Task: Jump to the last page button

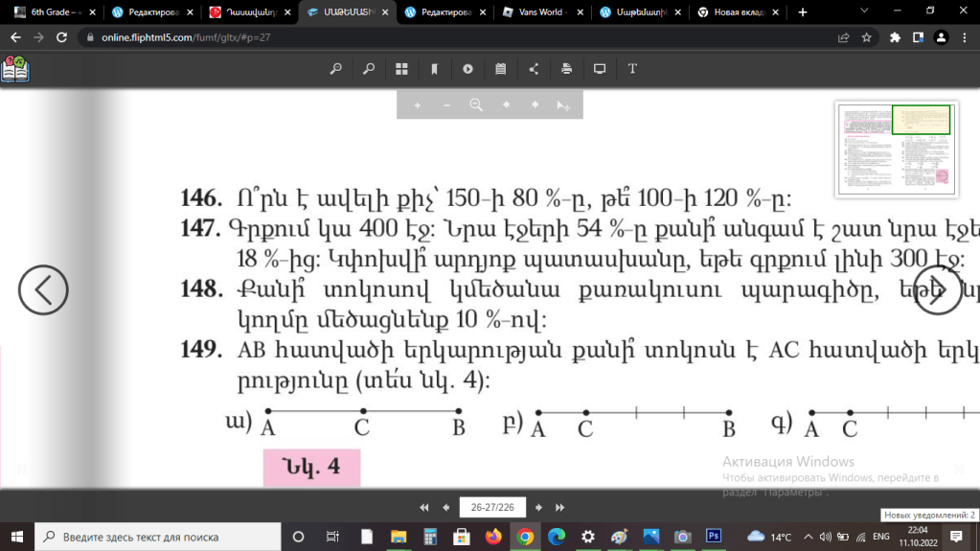Action: (560, 507)
